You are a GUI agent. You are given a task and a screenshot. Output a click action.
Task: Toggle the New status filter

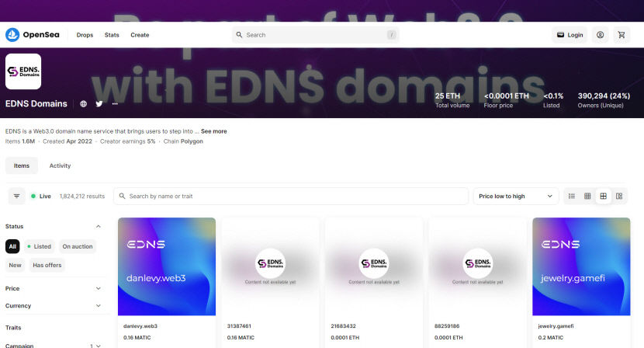tap(16, 265)
